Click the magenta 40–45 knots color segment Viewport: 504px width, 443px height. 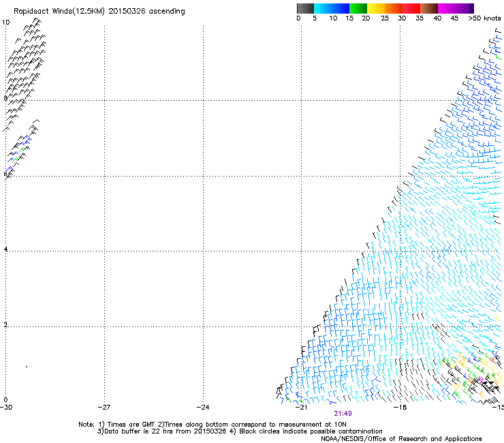point(447,8)
